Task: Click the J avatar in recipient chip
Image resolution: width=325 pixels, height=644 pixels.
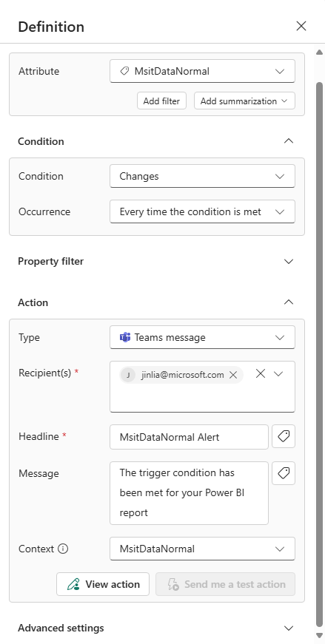Action: coord(128,375)
